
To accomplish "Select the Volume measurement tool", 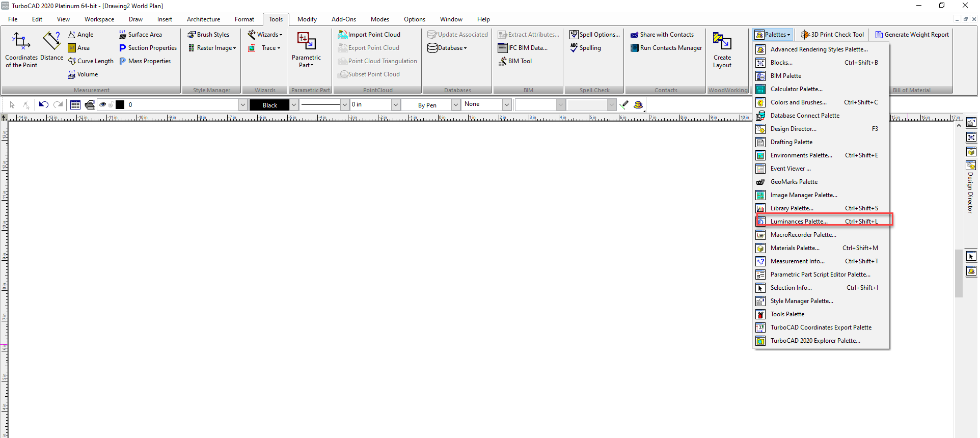I will click(x=83, y=74).
